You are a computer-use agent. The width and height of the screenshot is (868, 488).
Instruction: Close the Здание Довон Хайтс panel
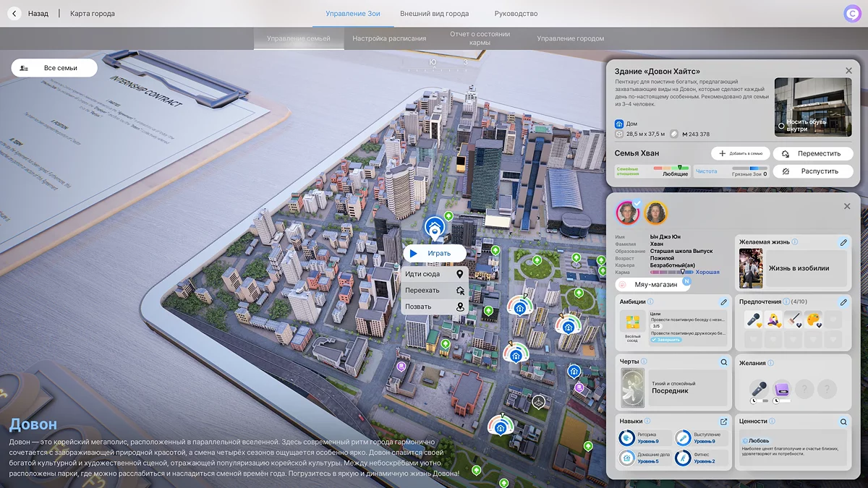(848, 71)
